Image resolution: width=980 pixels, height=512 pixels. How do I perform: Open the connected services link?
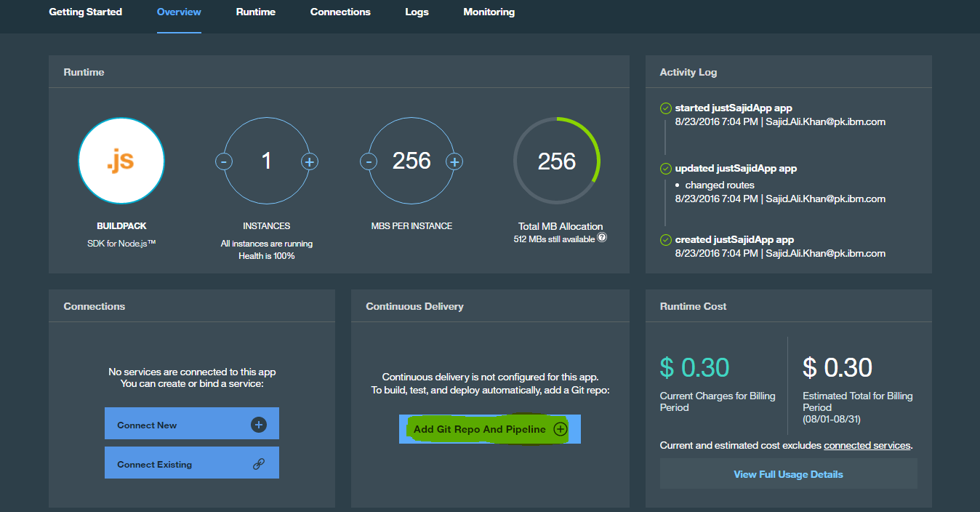(867, 445)
